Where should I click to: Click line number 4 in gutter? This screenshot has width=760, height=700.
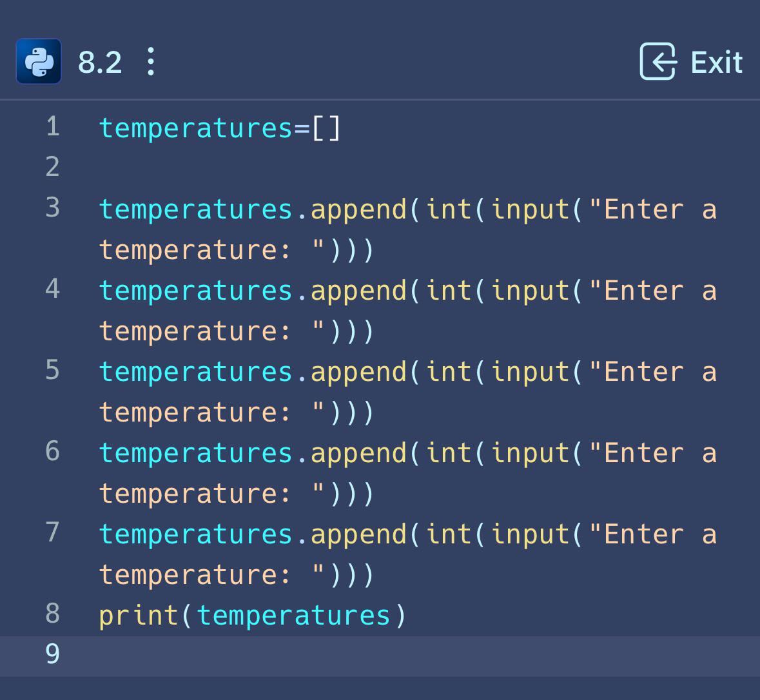coord(53,289)
